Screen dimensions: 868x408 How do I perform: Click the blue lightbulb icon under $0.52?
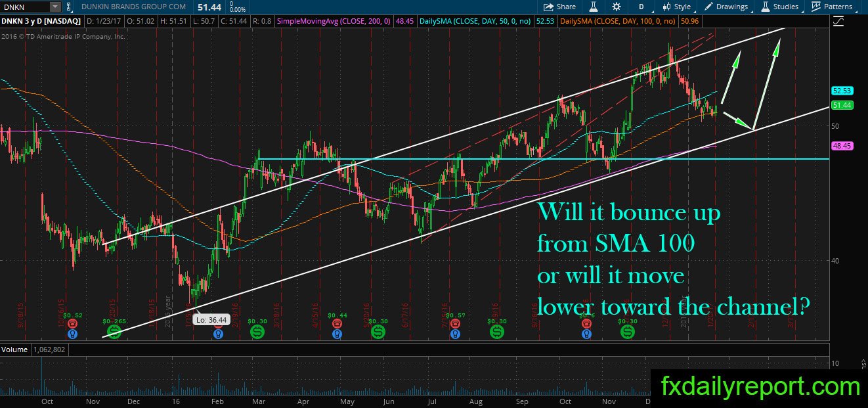72,334
